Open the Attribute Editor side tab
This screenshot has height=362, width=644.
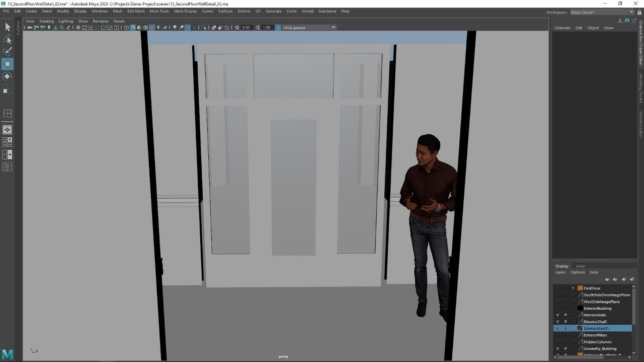click(641, 124)
